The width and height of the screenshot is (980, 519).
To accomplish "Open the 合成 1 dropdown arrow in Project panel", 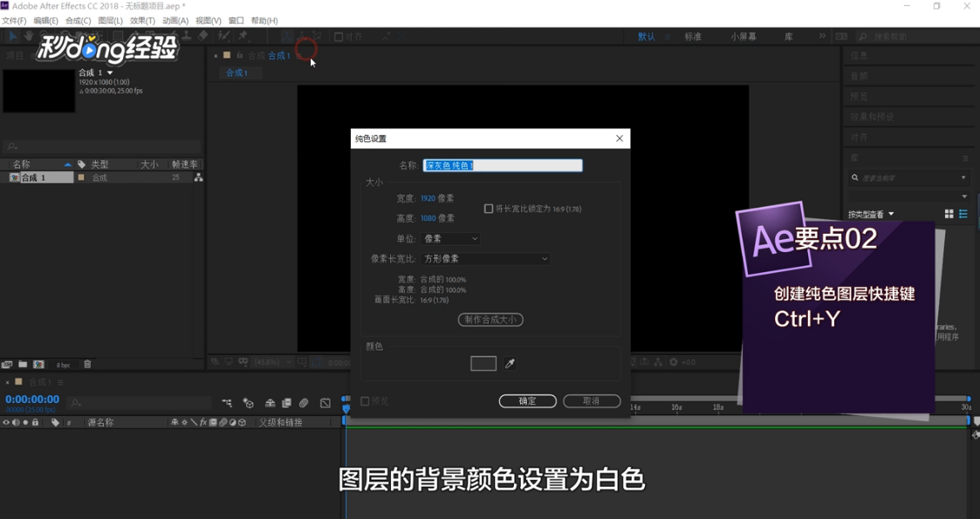I will click(x=110, y=73).
